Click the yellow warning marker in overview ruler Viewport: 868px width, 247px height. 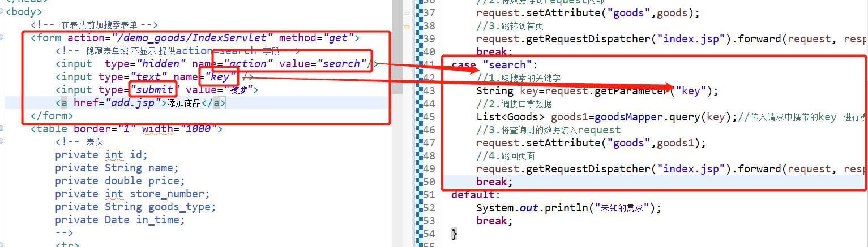pos(407,27)
